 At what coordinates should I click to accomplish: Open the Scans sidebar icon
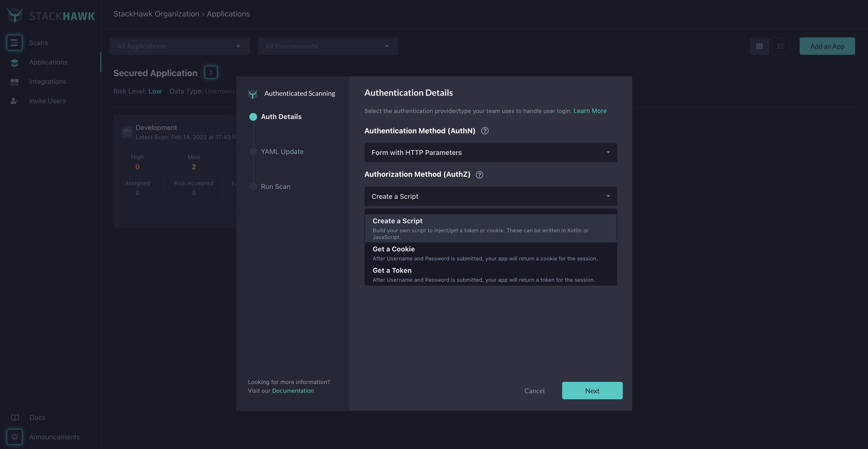[14, 43]
